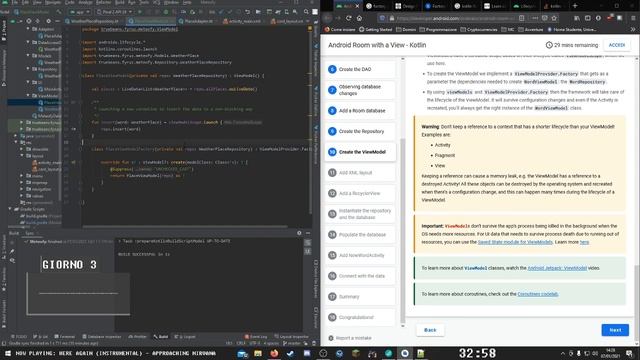Show more bookmarks with double chevron
This screenshot has height=360, width=640.
point(633,29)
